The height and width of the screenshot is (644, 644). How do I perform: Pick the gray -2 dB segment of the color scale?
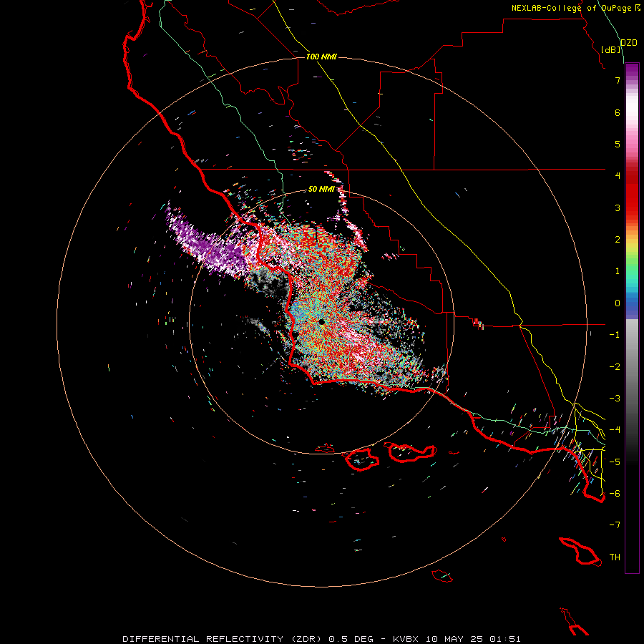tap(632, 367)
